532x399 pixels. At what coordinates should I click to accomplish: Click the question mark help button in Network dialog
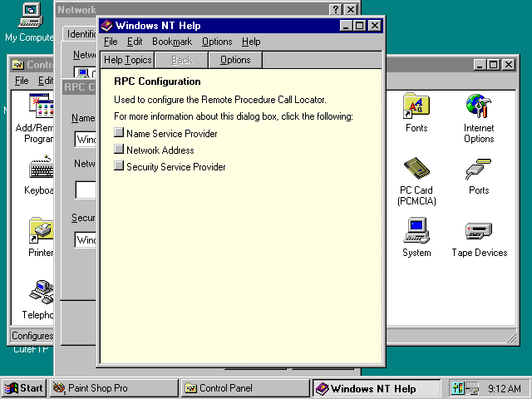tap(336, 9)
